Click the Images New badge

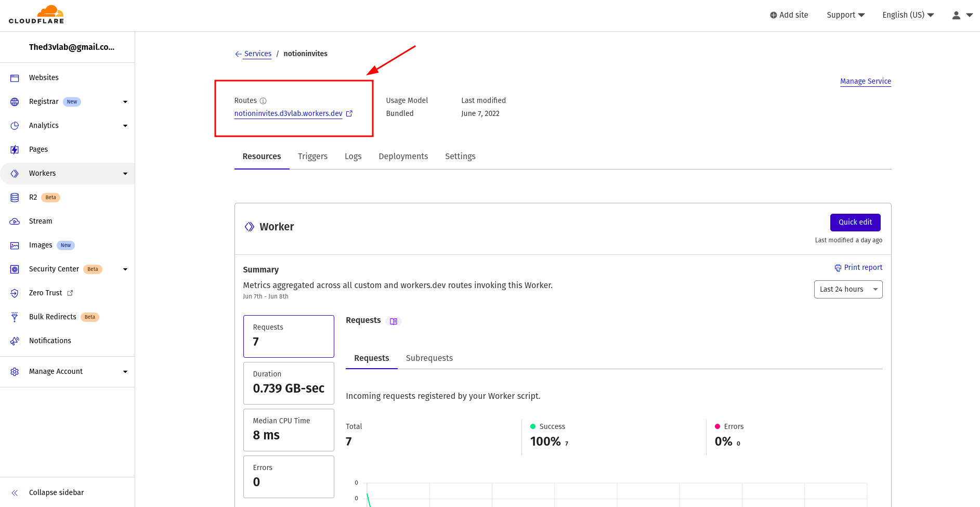[66, 245]
